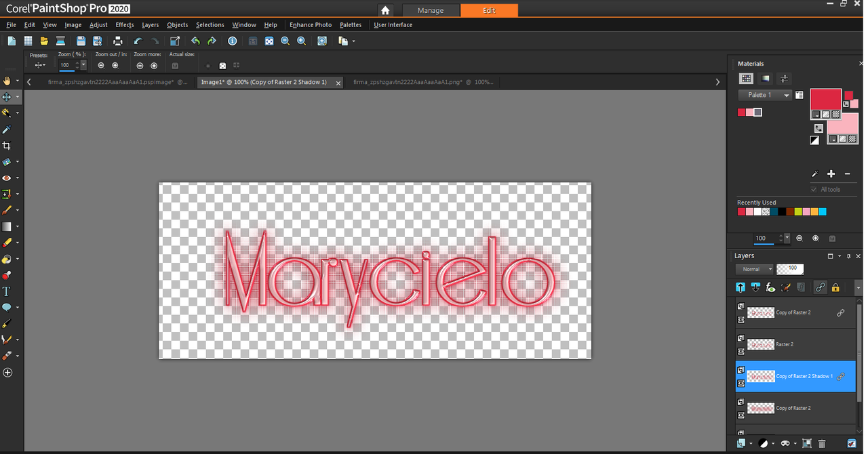Toggle layer link button in Layers toolbar
This screenshot has height=454, width=868.
[x=820, y=287]
